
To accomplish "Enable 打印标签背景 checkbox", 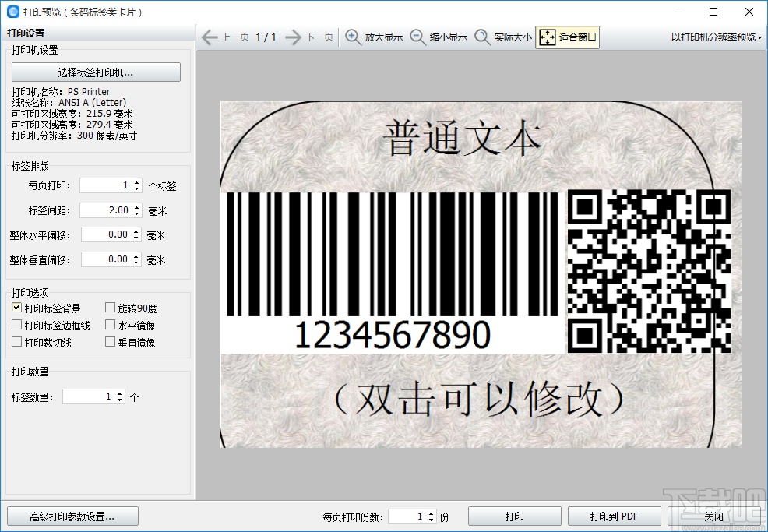I will tap(16, 308).
